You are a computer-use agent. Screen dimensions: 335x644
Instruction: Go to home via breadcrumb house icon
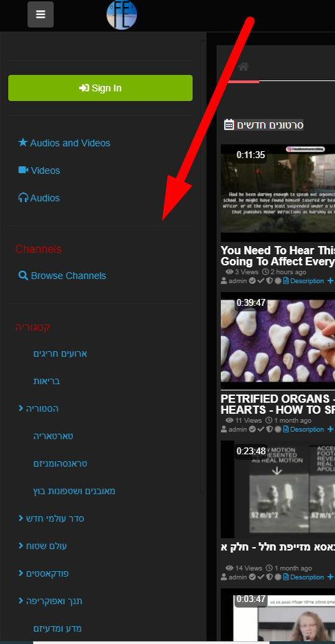244,67
